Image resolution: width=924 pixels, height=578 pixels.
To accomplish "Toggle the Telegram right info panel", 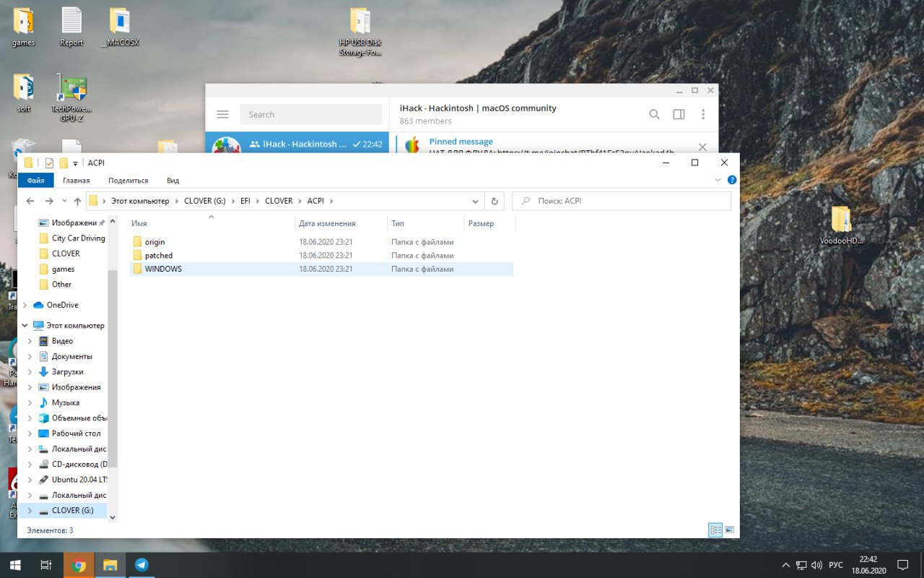I will point(679,114).
